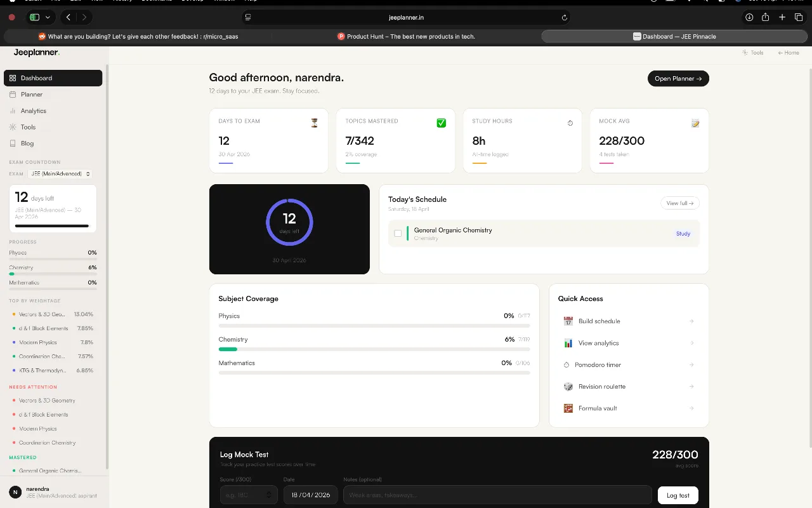Viewport: 812px width, 508px height.
Task: Click the Date field in Log Mock Test
Action: click(x=311, y=495)
